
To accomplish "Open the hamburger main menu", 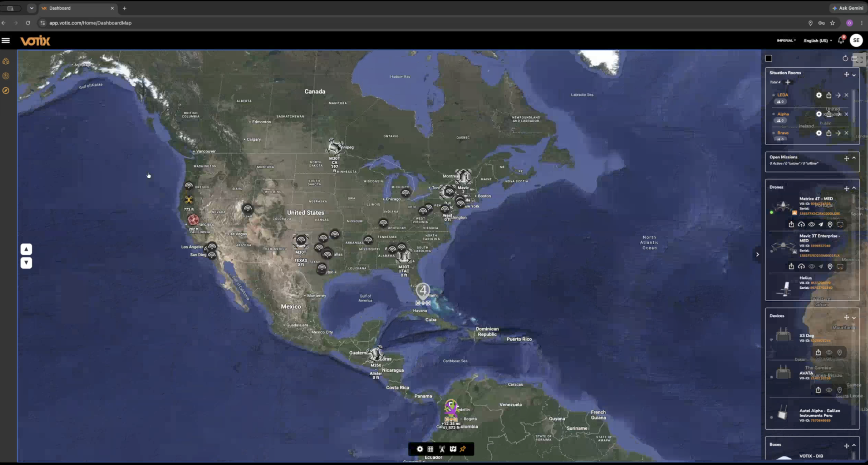I will click(6, 40).
